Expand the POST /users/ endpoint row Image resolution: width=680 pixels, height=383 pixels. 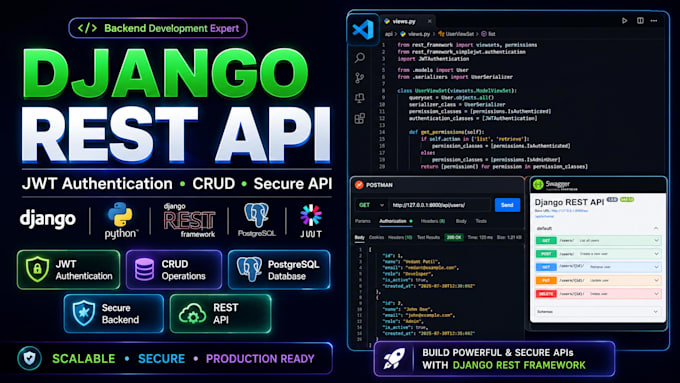(598, 254)
